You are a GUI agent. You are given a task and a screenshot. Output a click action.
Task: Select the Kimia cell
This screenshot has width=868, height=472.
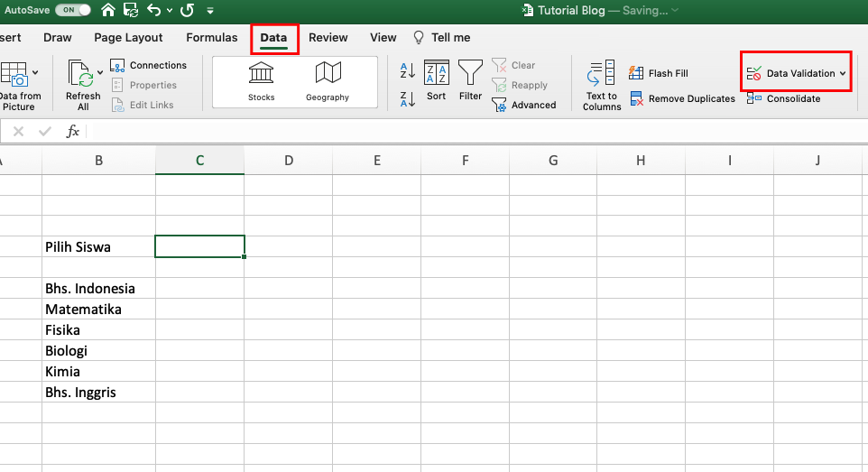tap(98, 371)
